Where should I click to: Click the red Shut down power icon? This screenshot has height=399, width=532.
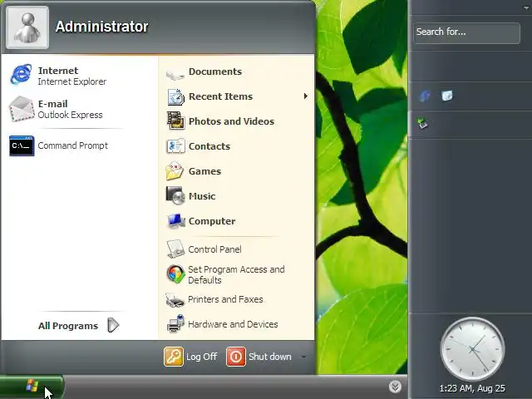click(236, 357)
